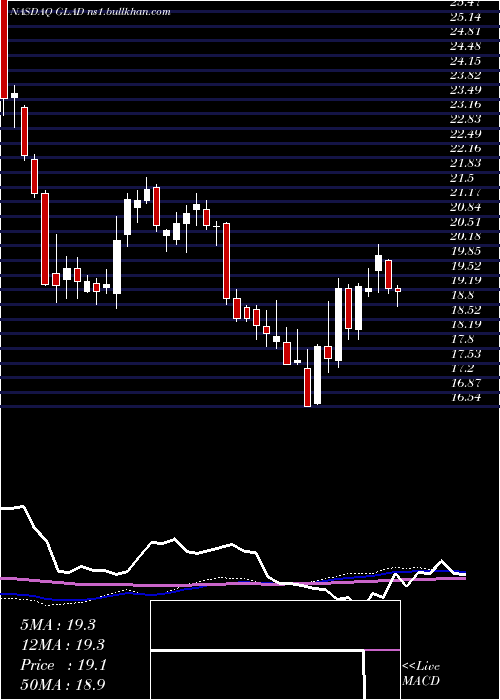Image resolution: width=500 pixels, height=700 pixels.
Task: Click the <<Live MACD label
Action: [421, 674]
